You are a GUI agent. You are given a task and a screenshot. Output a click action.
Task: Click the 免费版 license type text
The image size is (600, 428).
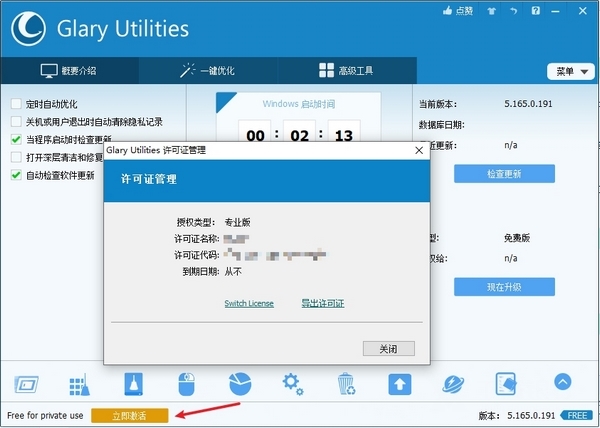tap(517, 238)
